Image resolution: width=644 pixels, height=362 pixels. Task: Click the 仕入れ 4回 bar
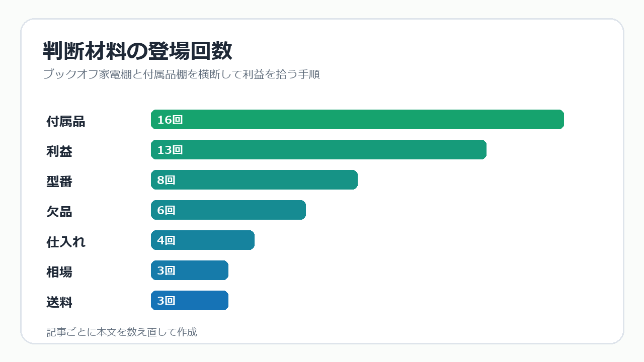pos(203,240)
